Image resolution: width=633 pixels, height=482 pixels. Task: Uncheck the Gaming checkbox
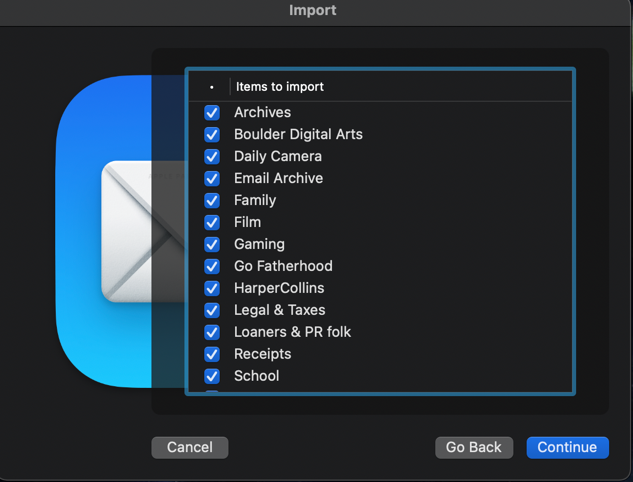click(x=212, y=245)
